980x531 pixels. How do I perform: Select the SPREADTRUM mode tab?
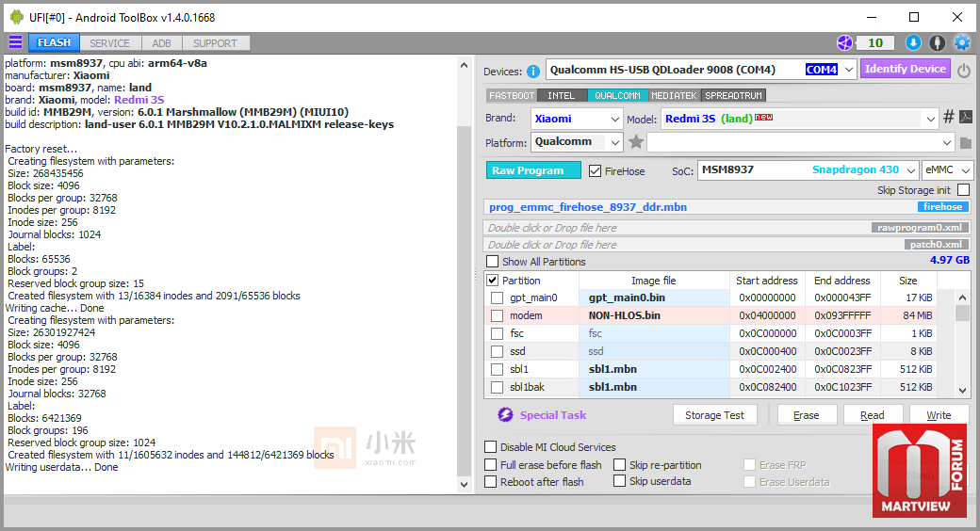pos(734,96)
